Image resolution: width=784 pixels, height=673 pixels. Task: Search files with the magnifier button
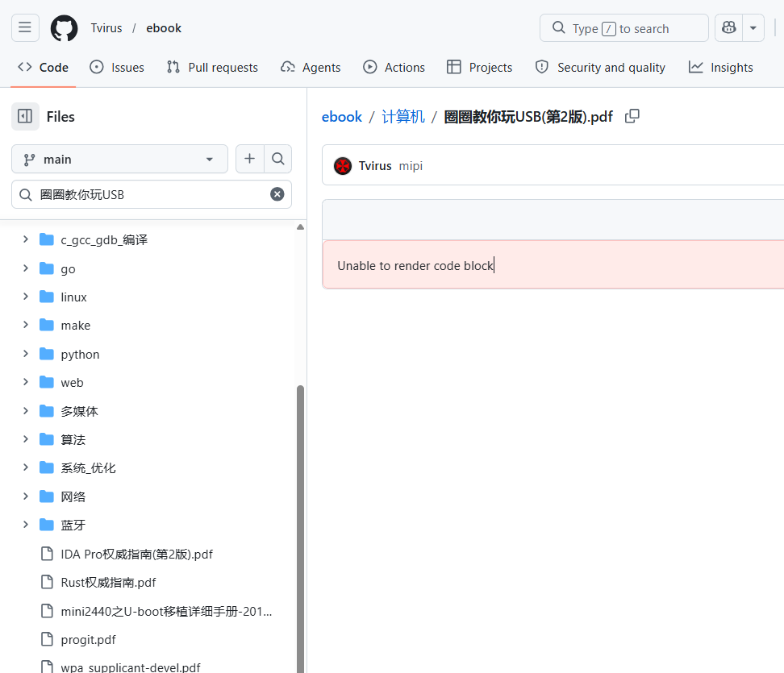click(x=278, y=159)
